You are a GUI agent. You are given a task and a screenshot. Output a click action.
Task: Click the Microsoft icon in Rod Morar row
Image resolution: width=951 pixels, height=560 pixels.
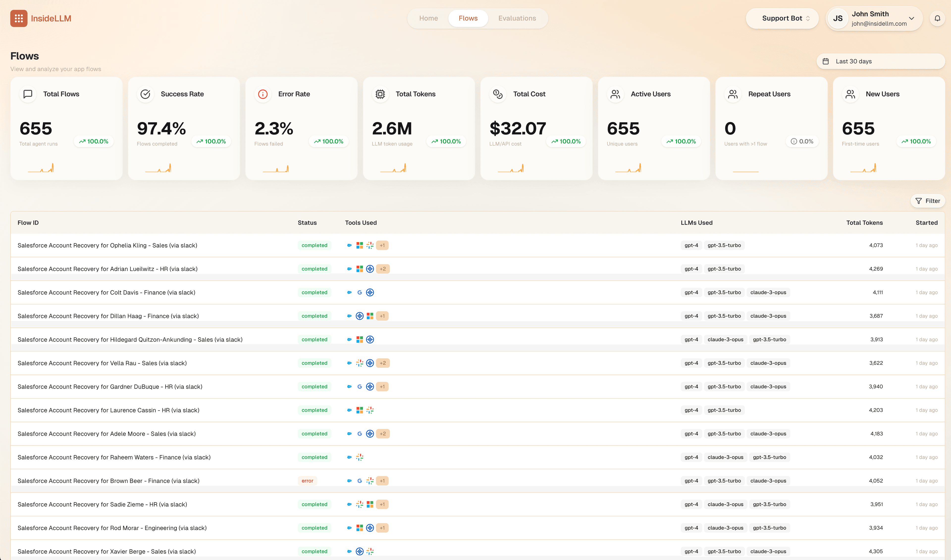(360, 528)
